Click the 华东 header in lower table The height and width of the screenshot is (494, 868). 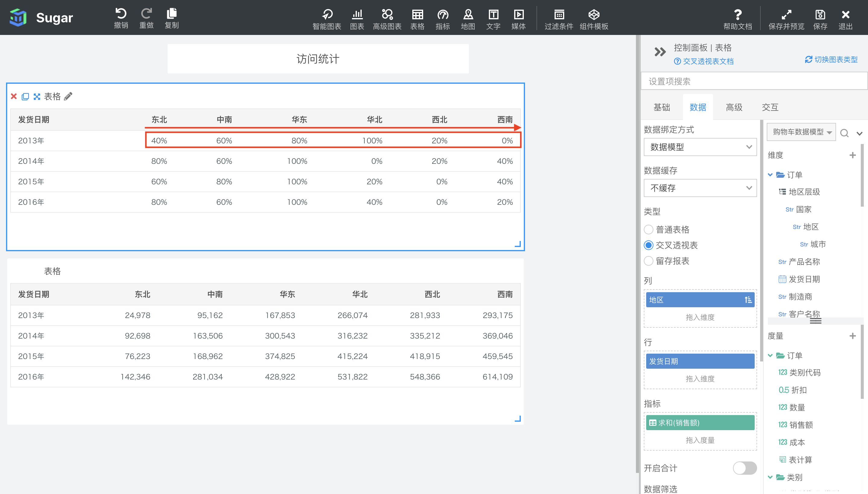point(287,294)
